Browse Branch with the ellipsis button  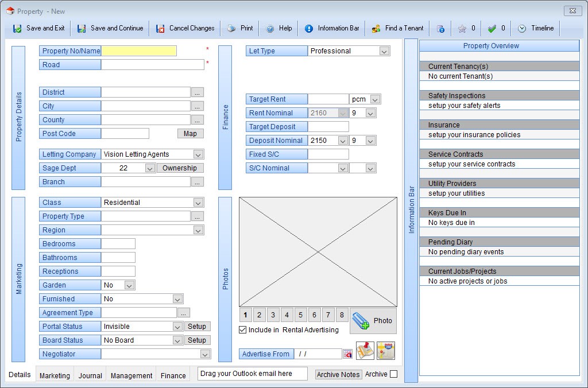click(198, 182)
